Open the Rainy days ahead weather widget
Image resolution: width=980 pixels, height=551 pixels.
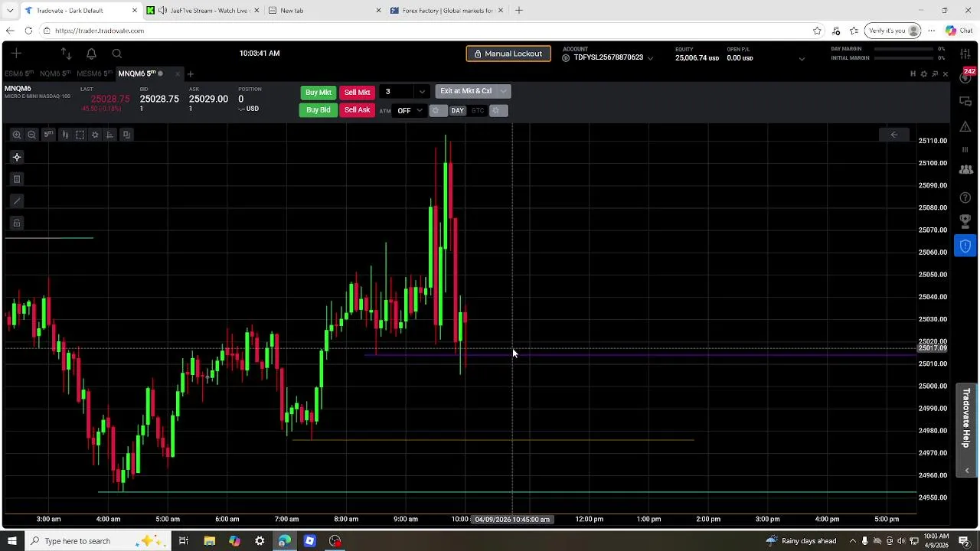(801, 541)
